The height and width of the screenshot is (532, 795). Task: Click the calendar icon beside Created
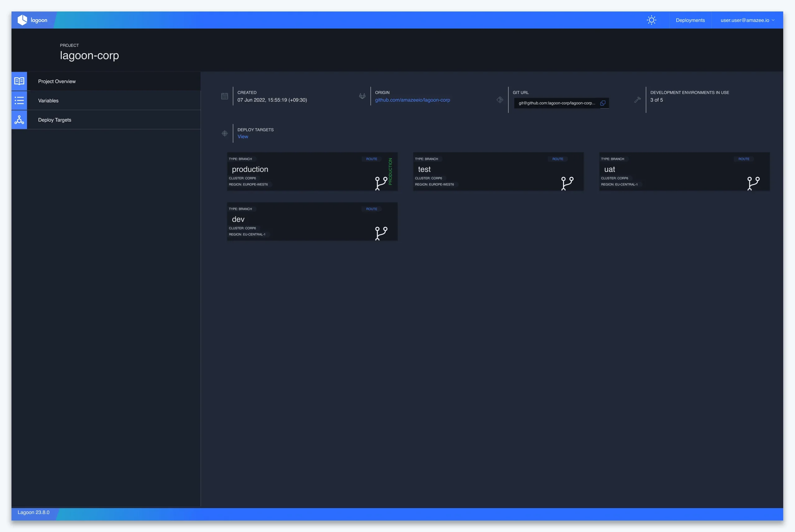coord(225,96)
